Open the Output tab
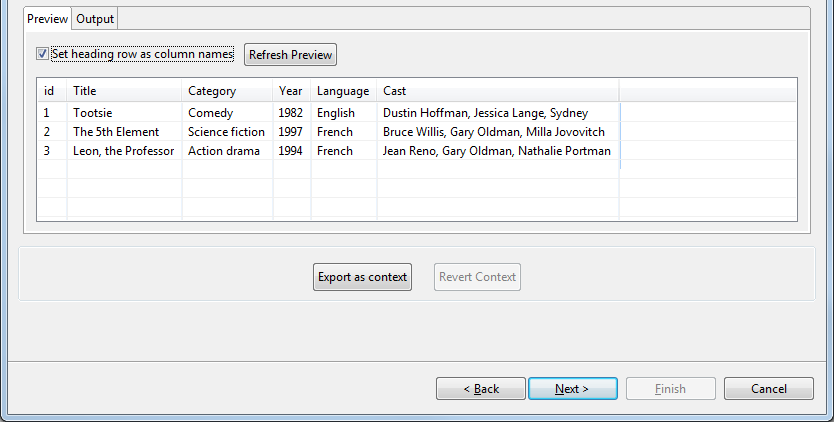834x422 pixels. point(95,19)
